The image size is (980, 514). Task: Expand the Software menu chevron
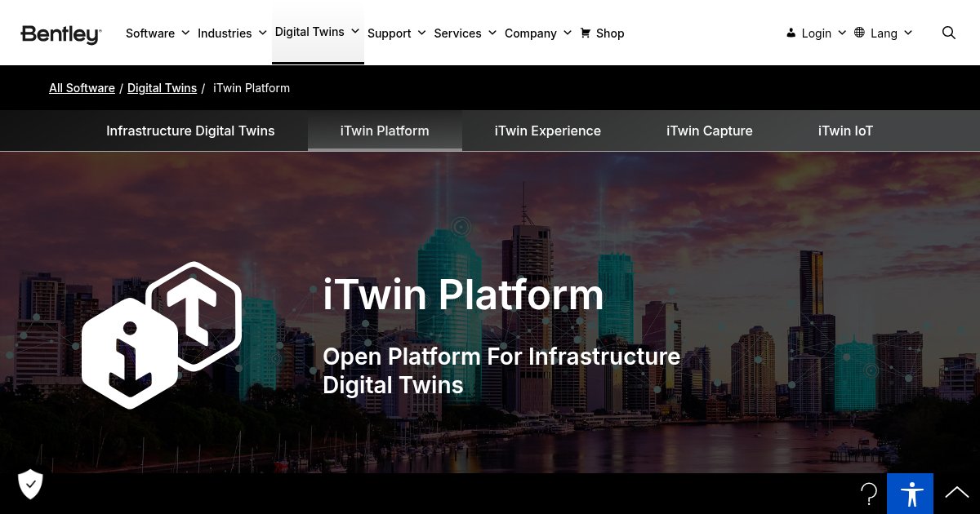[185, 33]
